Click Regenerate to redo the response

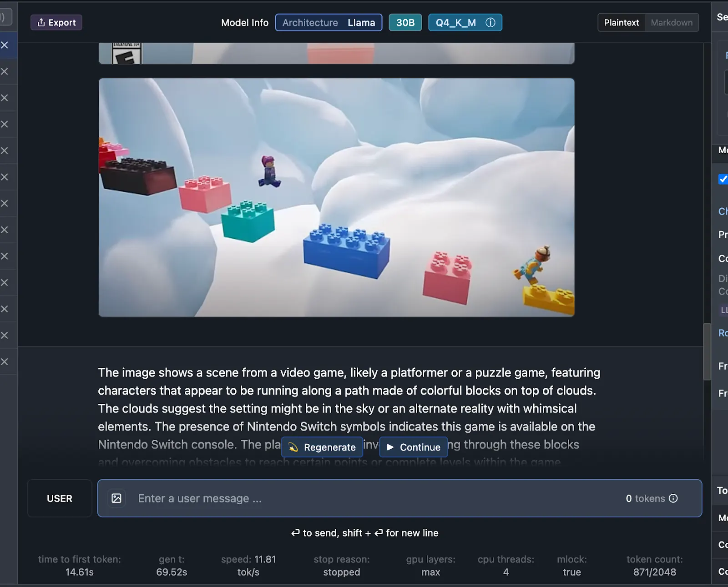click(x=322, y=447)
